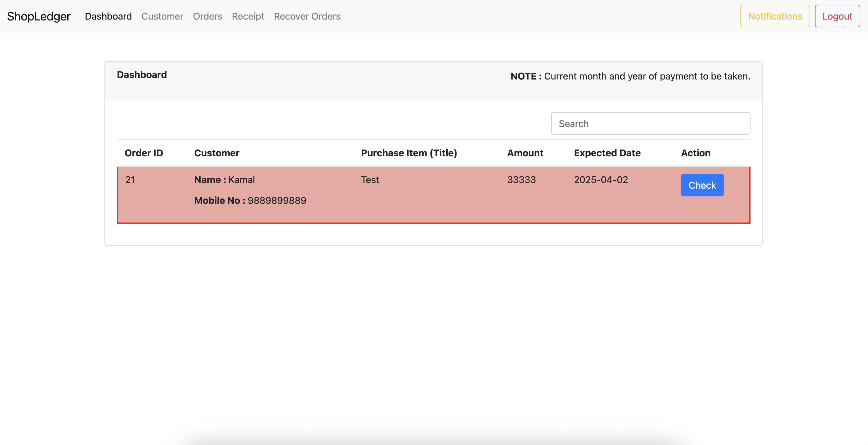The height and width of the screenshot is (445, 868).
Task: Click the Amount column header
Action: click(x=525, y=153)
